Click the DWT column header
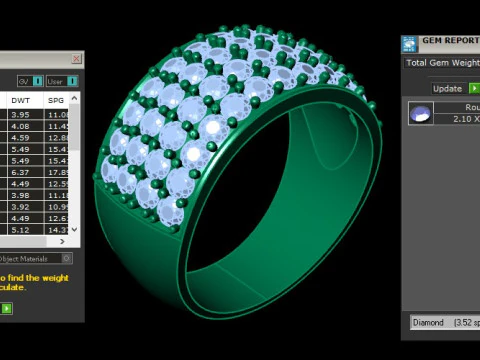Viewport: 480px width, 360px height. click(21, 101)
